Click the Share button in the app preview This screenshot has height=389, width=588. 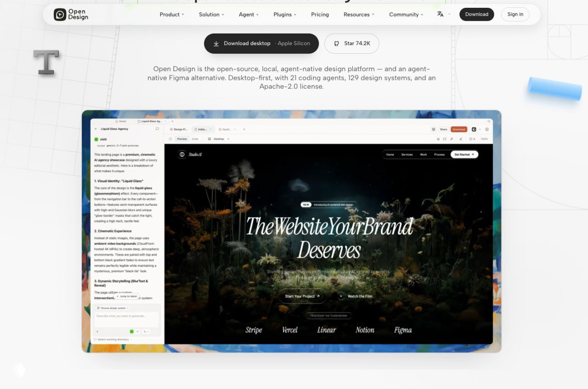443,130
